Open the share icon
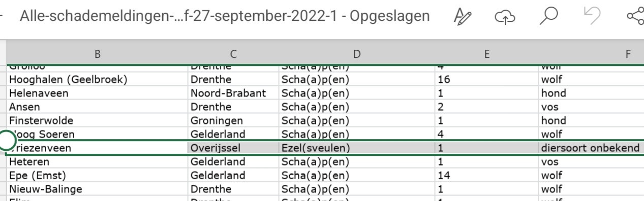Image resolution: width=644 pixels, height=201 pixels. point(636,17)
